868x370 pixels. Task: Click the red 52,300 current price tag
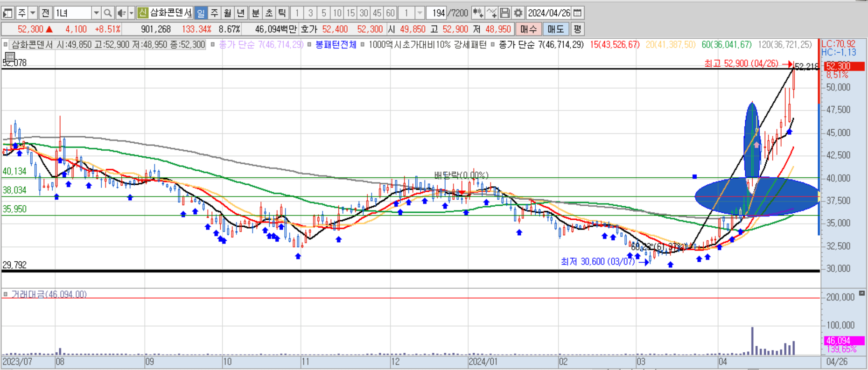click(844, 66)
